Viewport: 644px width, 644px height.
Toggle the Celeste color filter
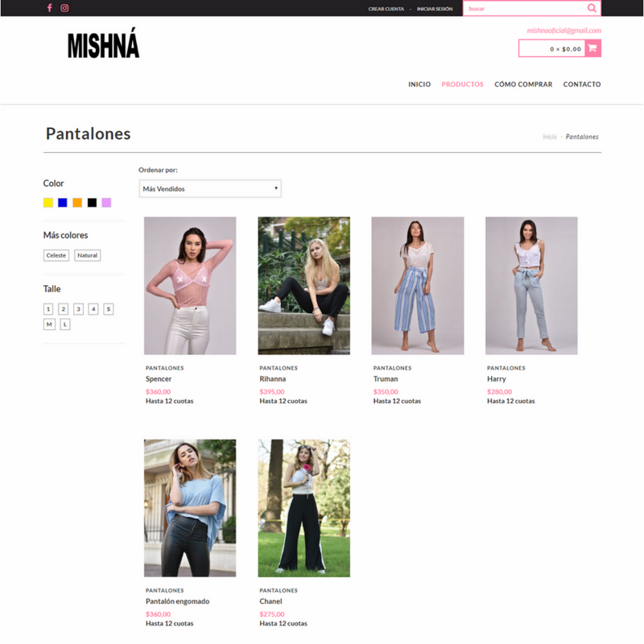pyautogui.click(x=56, y=255)
